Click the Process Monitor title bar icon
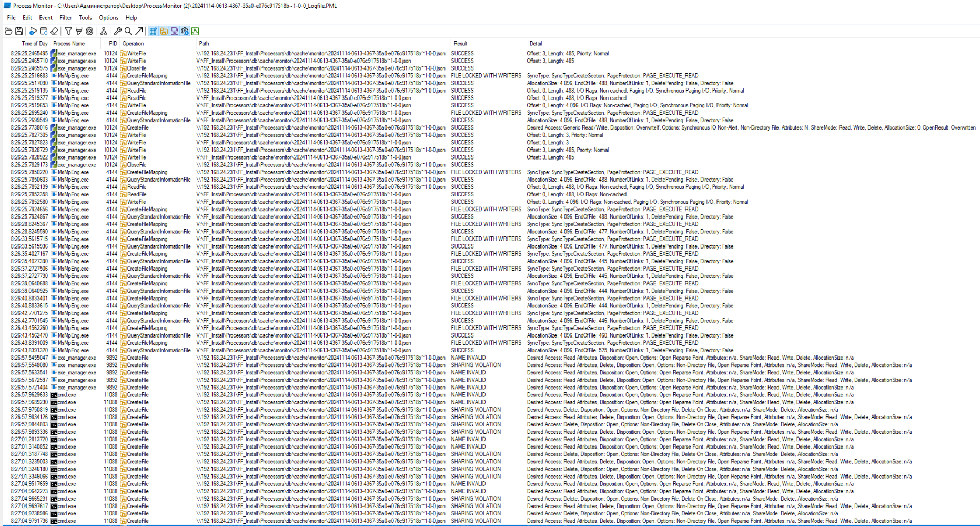This screenshot has height=526, width=980. tap(7, 6)
